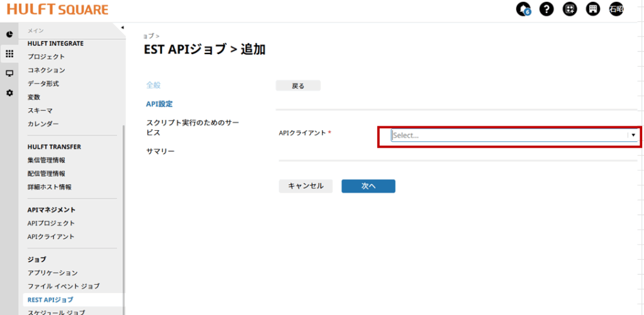Go to the 全般 step
Screen dimensions: 644x315
(154, 85)
